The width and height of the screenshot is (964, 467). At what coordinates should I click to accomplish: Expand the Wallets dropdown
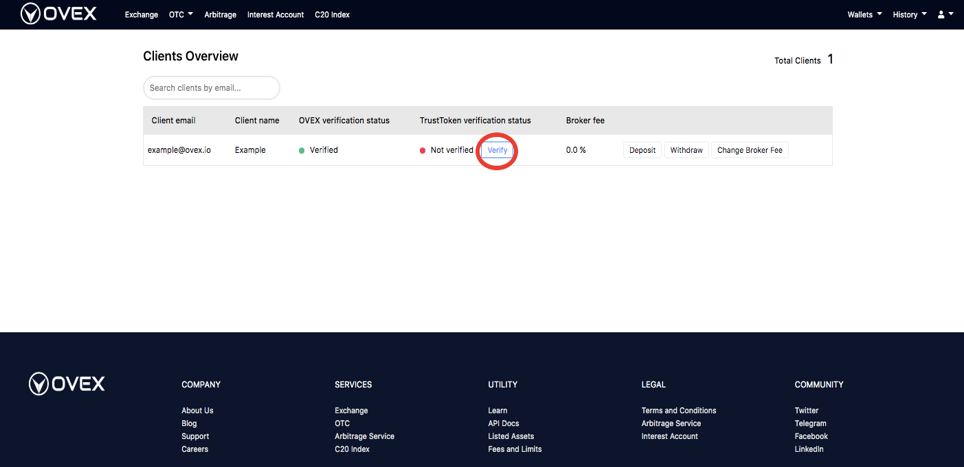864,15
